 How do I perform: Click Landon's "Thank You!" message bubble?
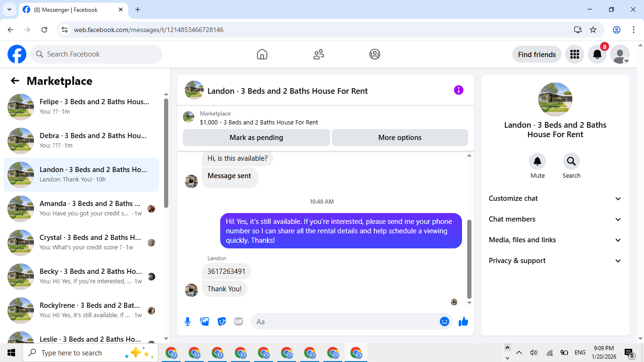[224, 289]
